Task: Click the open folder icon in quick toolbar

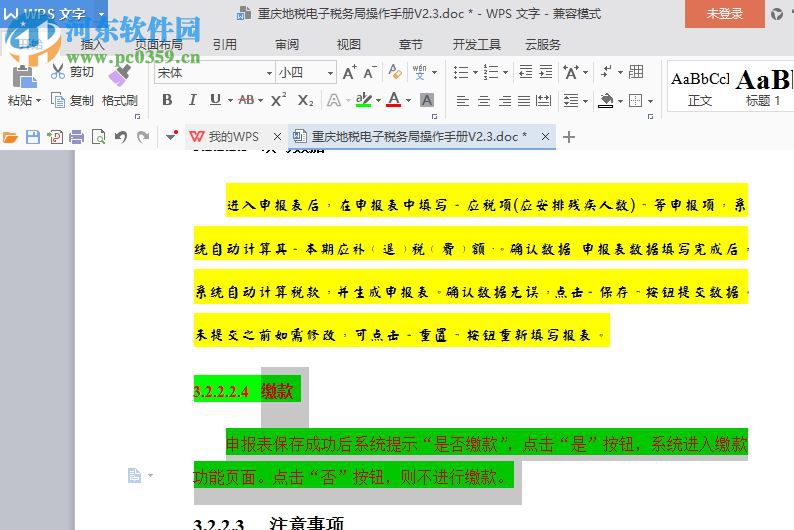Action: point(10,137)
